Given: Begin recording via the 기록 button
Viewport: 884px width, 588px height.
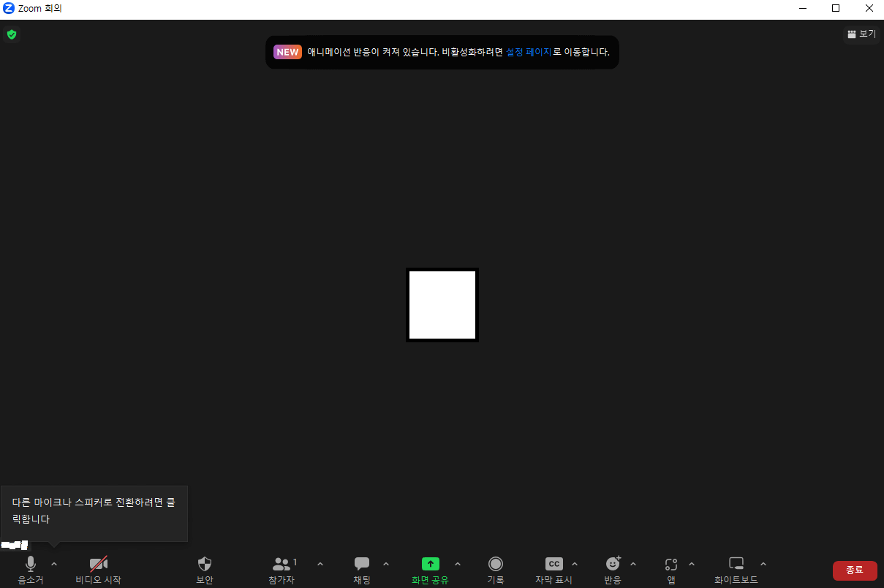Looking at the screenshot, I should tap(496, 569).
